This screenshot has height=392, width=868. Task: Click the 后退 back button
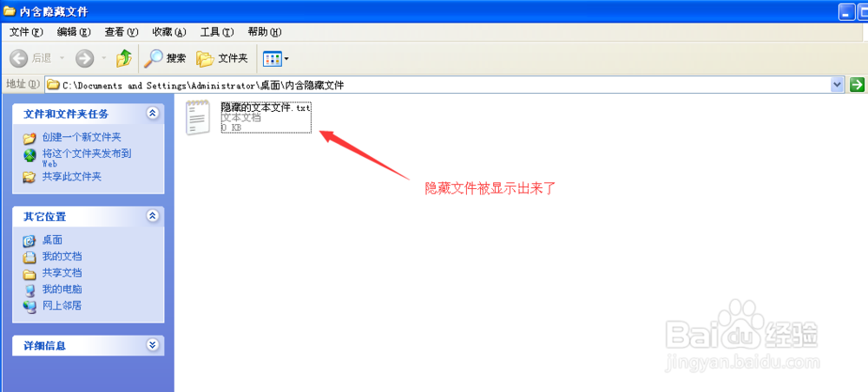click(x=31, y=58)
